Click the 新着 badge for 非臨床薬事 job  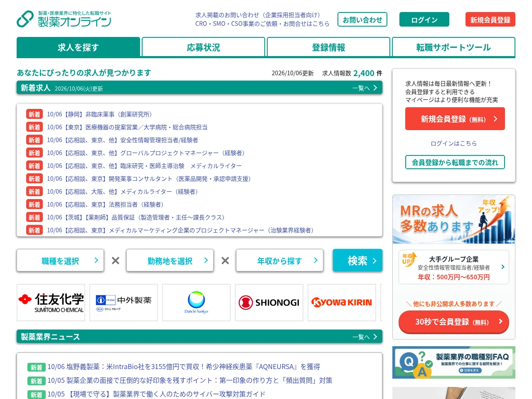[34, 114]
